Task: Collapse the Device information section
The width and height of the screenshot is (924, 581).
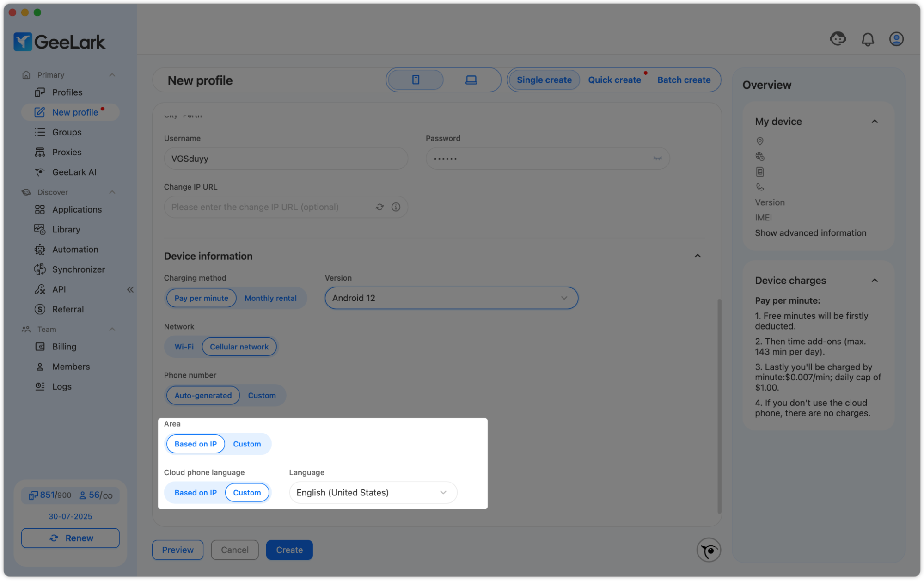Action: coord(698,256)
